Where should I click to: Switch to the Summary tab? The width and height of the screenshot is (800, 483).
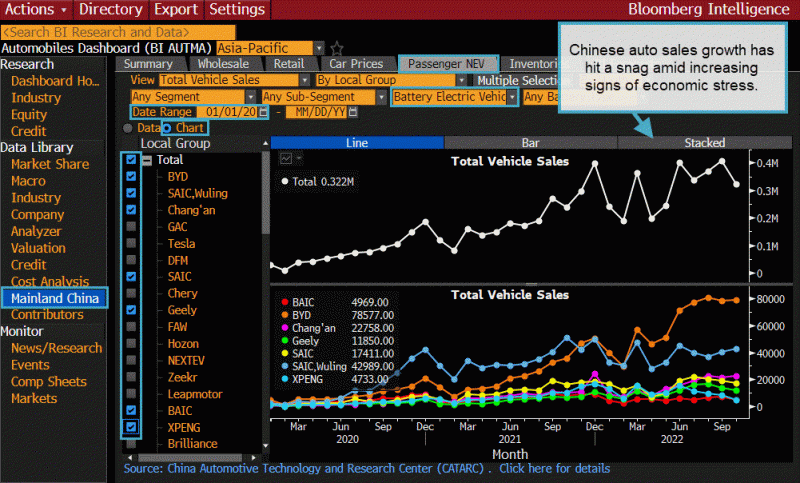pos(148,64)
